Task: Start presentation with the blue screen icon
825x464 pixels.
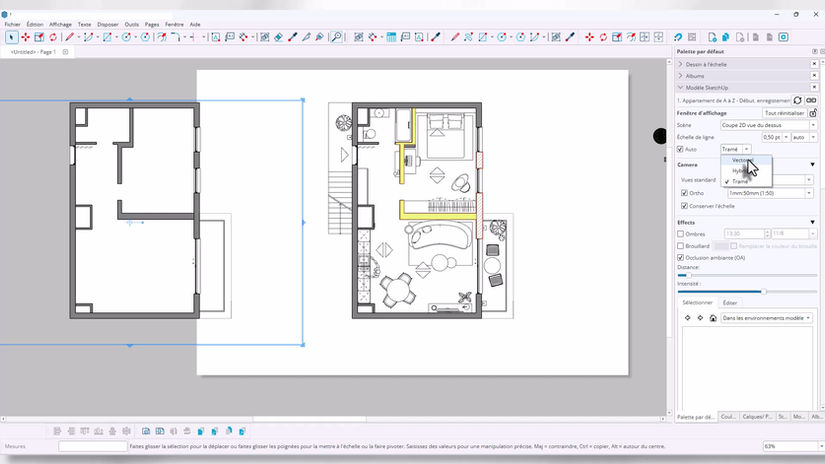Action: 783,37
